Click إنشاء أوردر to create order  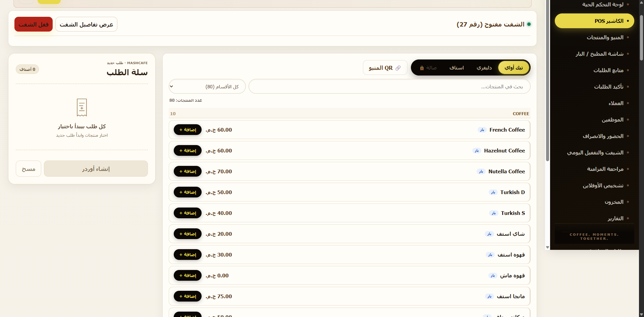(x=96, y=169)
